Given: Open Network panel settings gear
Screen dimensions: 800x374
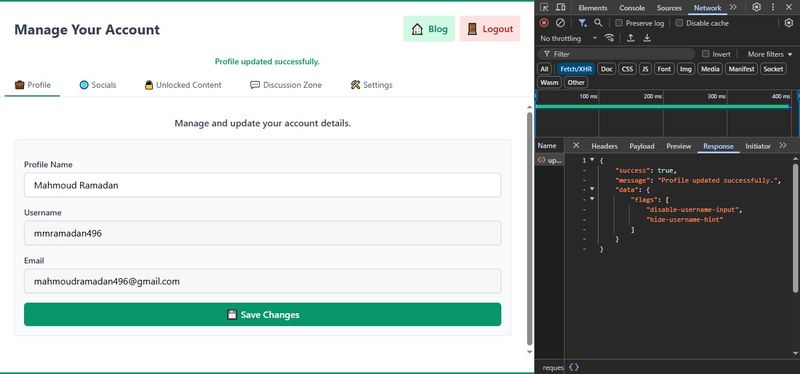Looking at the screenshot, I should pos(789,22).
